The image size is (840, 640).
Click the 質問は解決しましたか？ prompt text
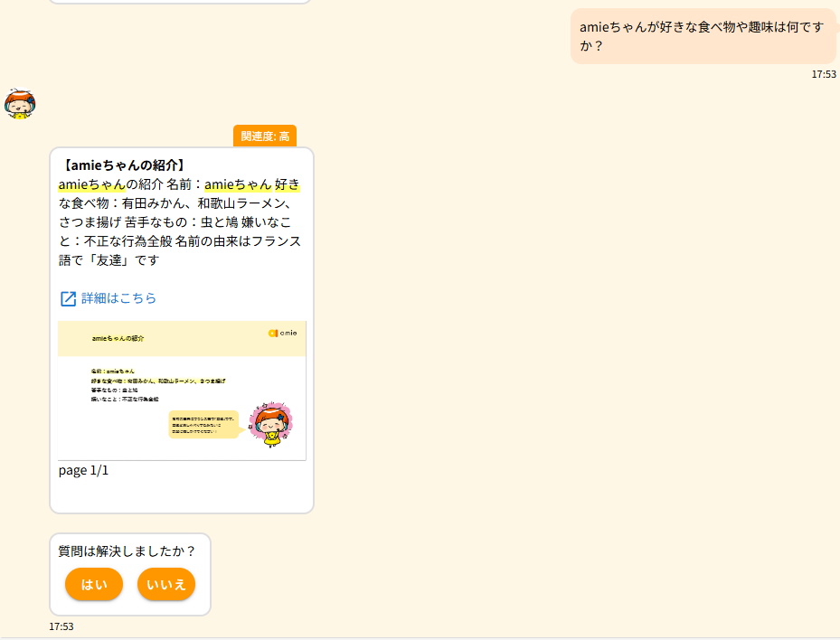tap(127, 551)
